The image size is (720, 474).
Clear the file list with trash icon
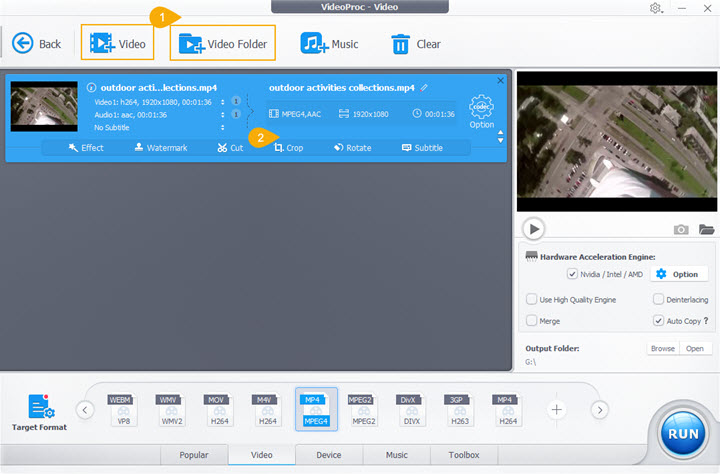(x=416, y=44)
